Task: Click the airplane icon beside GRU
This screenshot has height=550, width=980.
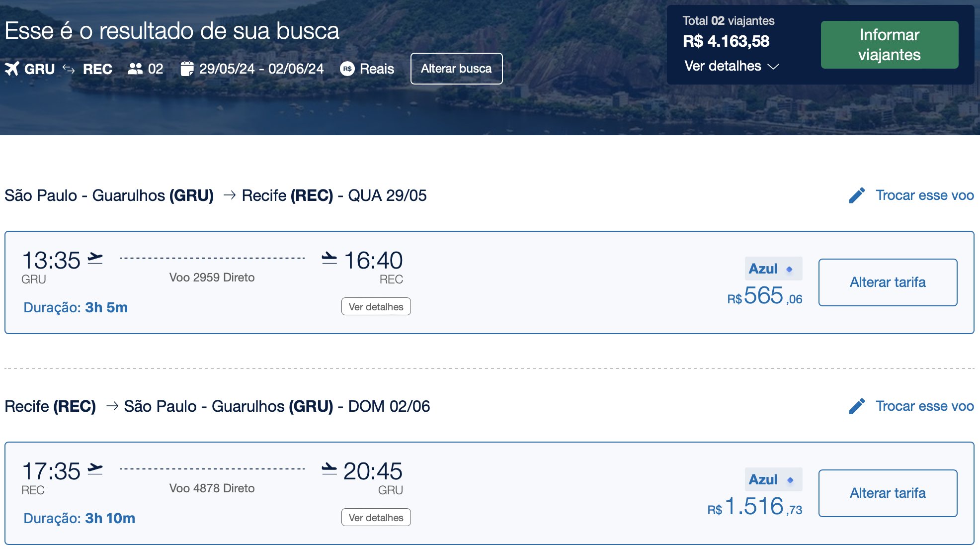Action: pyautogui.click(x=12, y=69)
